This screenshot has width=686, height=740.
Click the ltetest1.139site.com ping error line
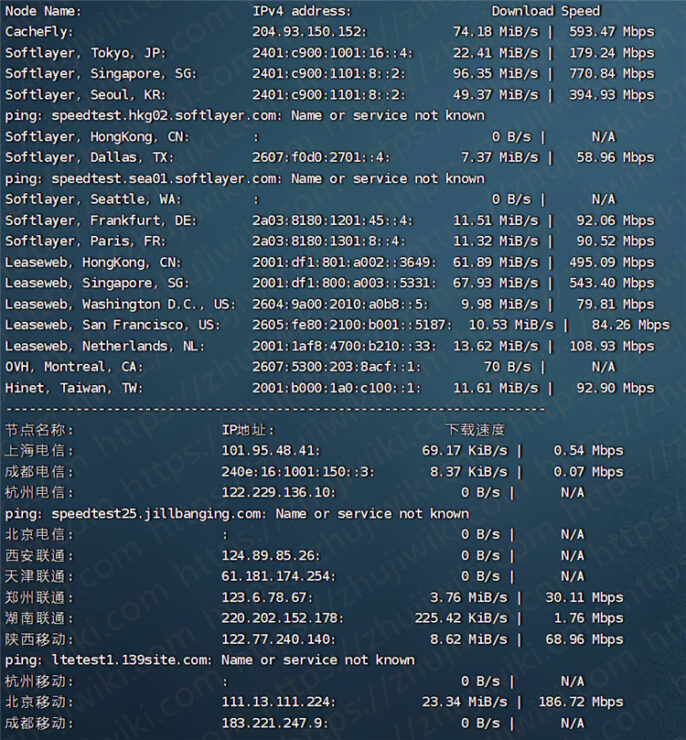tap(210, 660)
